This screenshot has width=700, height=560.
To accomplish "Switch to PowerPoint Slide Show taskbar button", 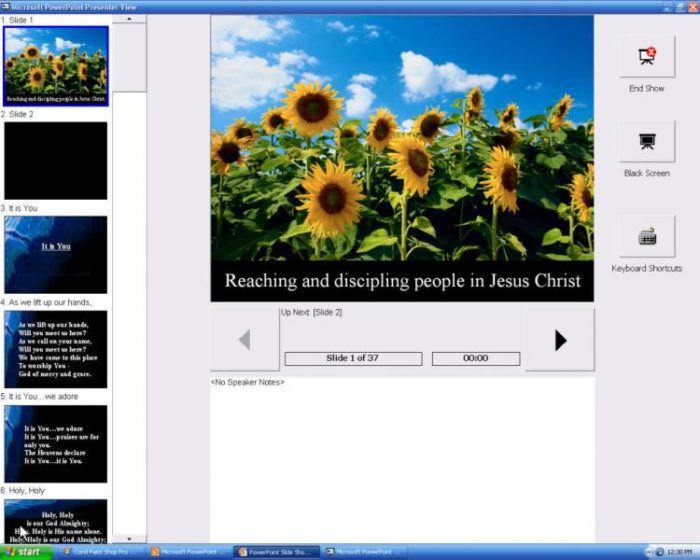I will (x=276, y=552).
